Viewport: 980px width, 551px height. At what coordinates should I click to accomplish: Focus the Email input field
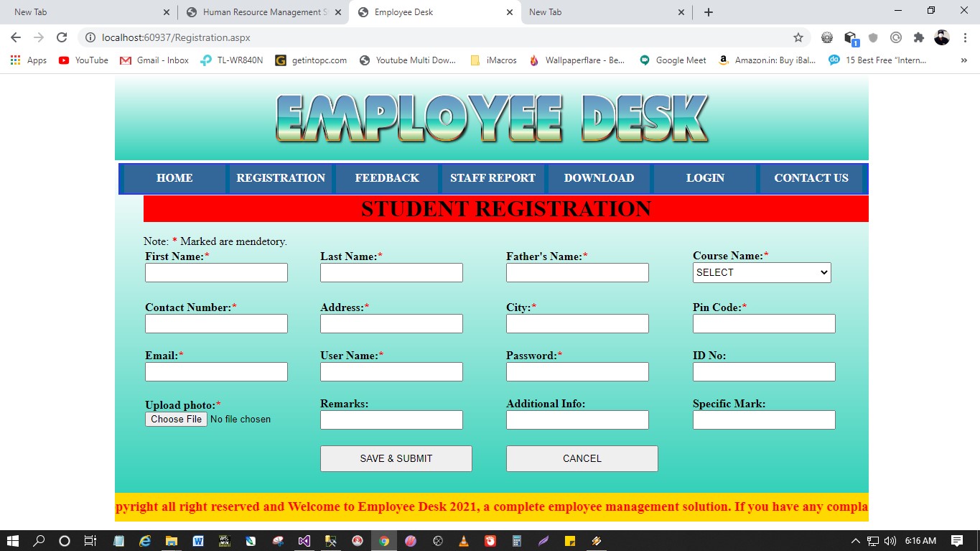(x=216, y=372)
